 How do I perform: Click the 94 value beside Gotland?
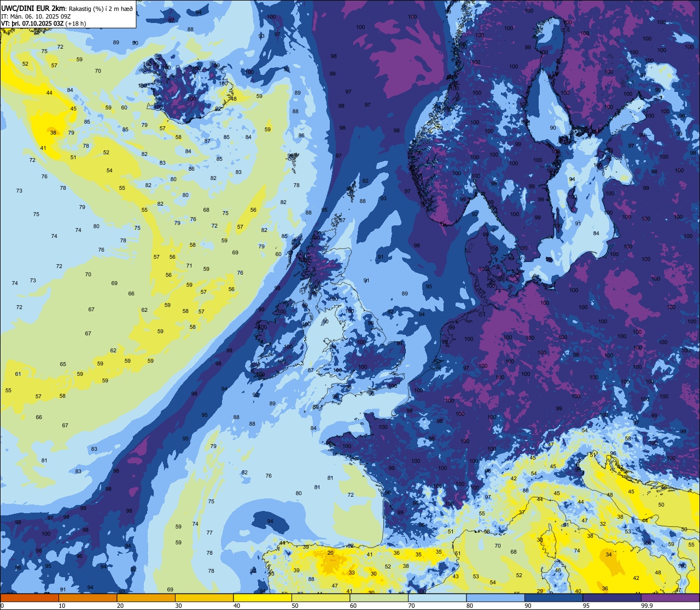coord(572,179)
